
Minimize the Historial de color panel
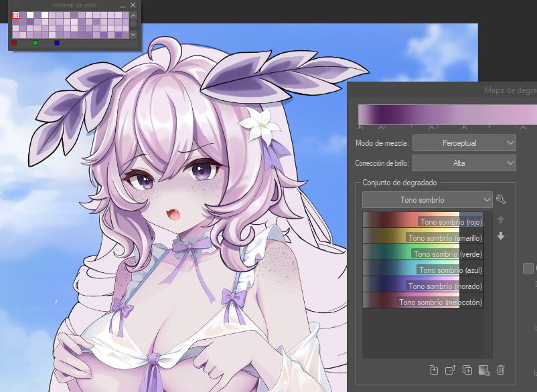123,5
